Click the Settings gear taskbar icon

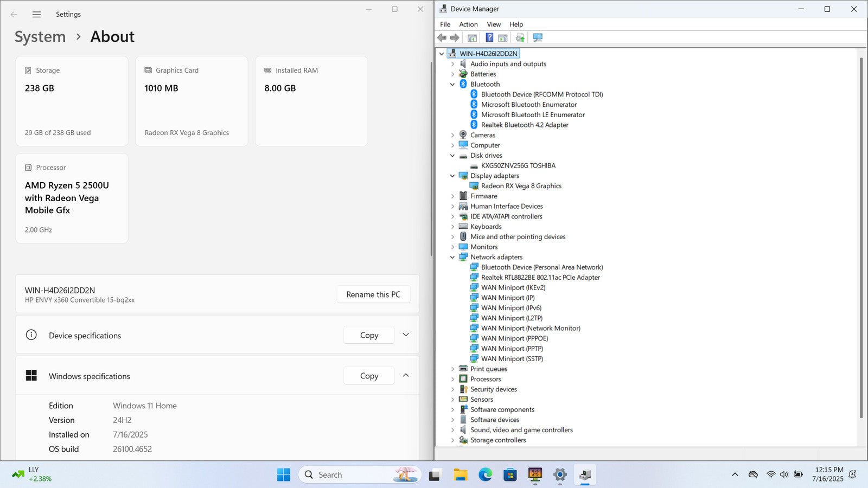(x=560, y=475)
